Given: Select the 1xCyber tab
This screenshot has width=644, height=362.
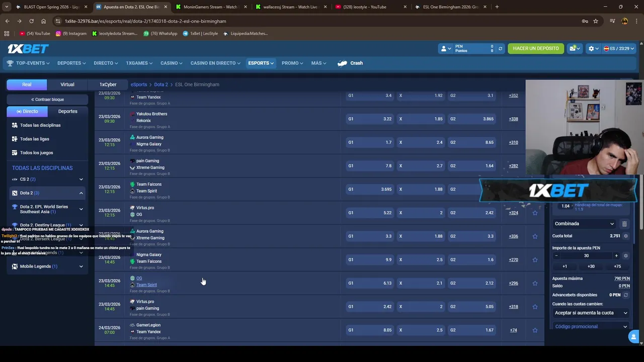Looking at the screenshot, I should [x=108, y=84].
